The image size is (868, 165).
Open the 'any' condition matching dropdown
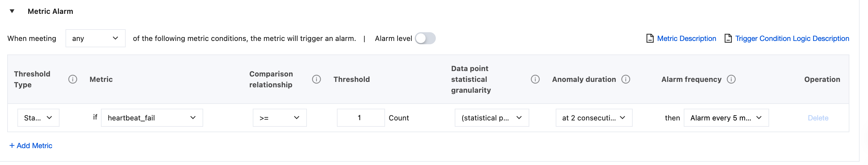pyautogui.click(x=95, y=39)
